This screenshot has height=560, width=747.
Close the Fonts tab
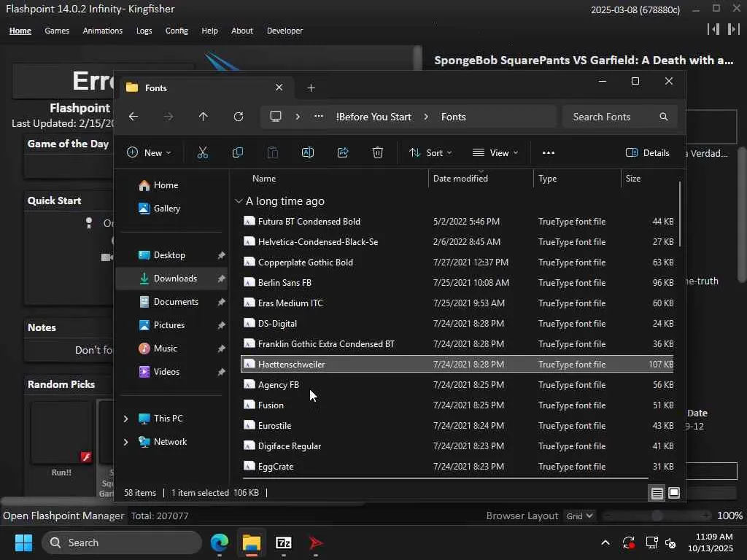point(279,87)
